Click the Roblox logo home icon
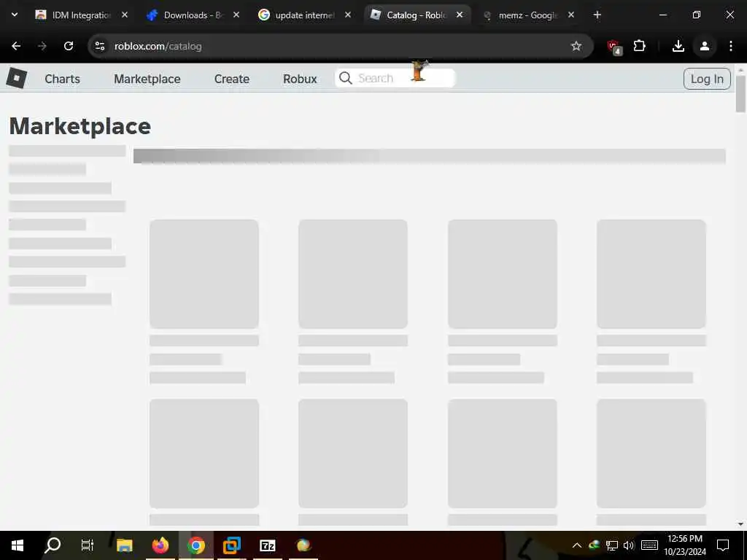 [17, 78]
